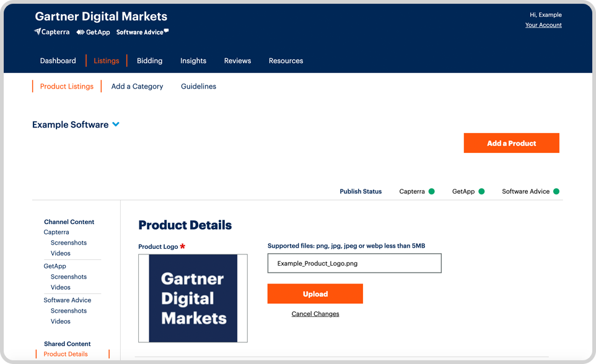Click the Software Advice logo in header
Image resolution: width=596 pixels, height=364 pixels.
click(142, 32)
